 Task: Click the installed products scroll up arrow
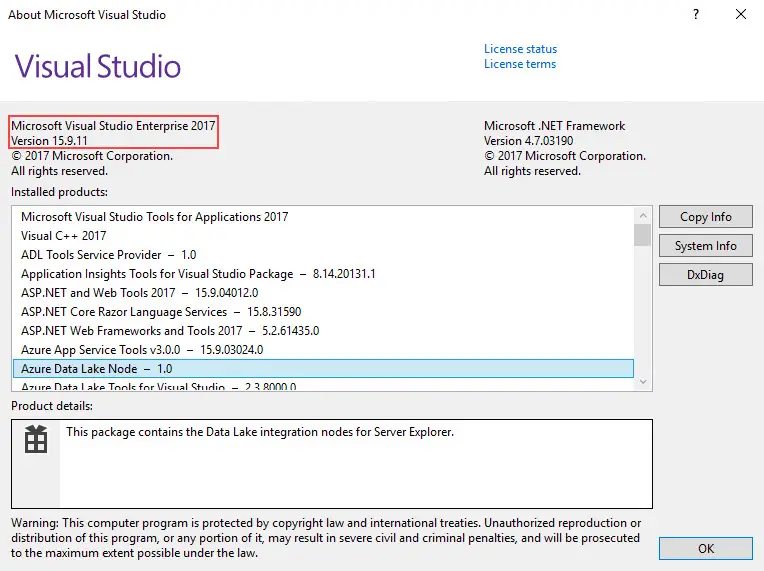[x=643, y=215]
